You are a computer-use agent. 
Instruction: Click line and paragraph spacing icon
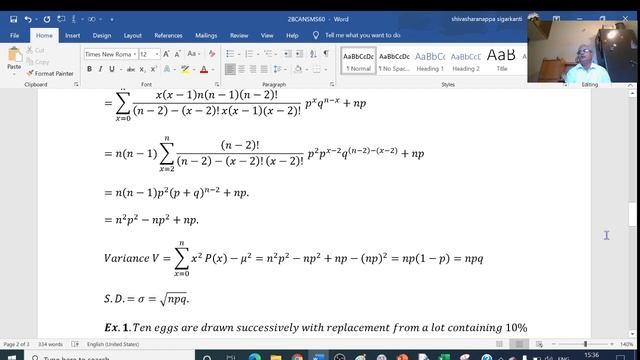tap(277, 70)
